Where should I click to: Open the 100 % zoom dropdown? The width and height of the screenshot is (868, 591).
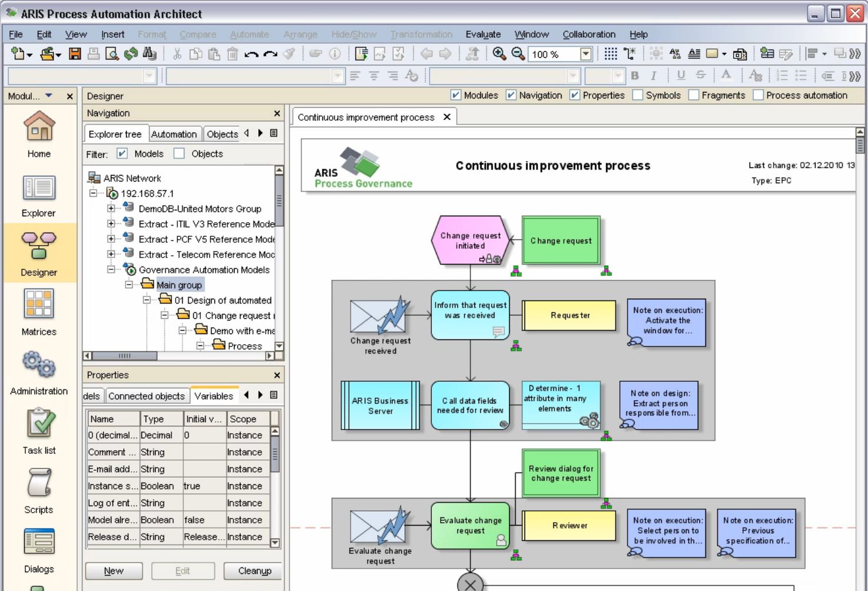click(586, 54)
